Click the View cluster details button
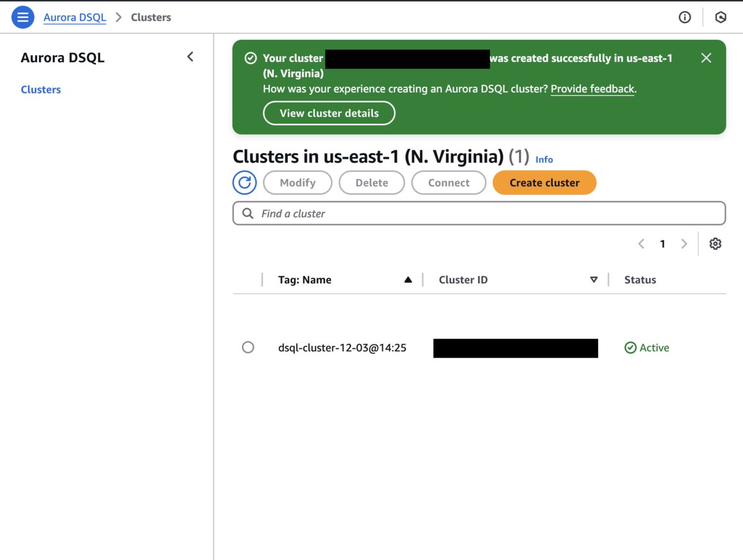The height and width of the screenshot is (560, 743). 329,113
